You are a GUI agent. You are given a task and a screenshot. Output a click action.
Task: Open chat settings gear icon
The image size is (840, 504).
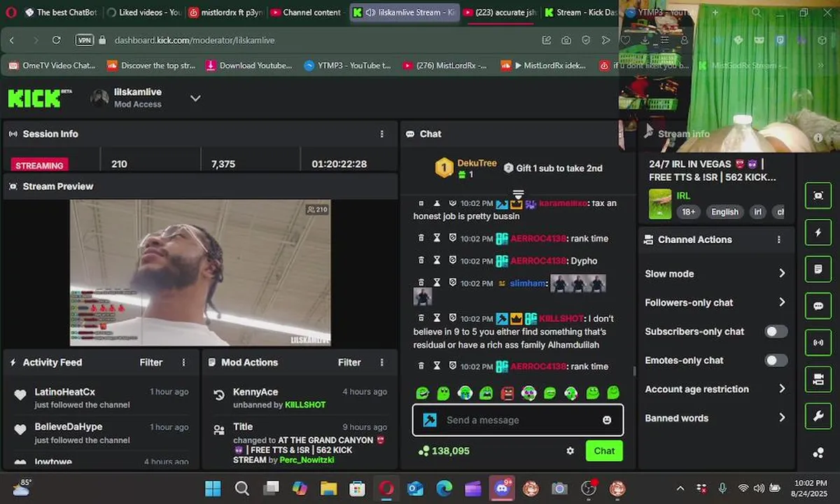pyautogui.click(x=570, y=451)
